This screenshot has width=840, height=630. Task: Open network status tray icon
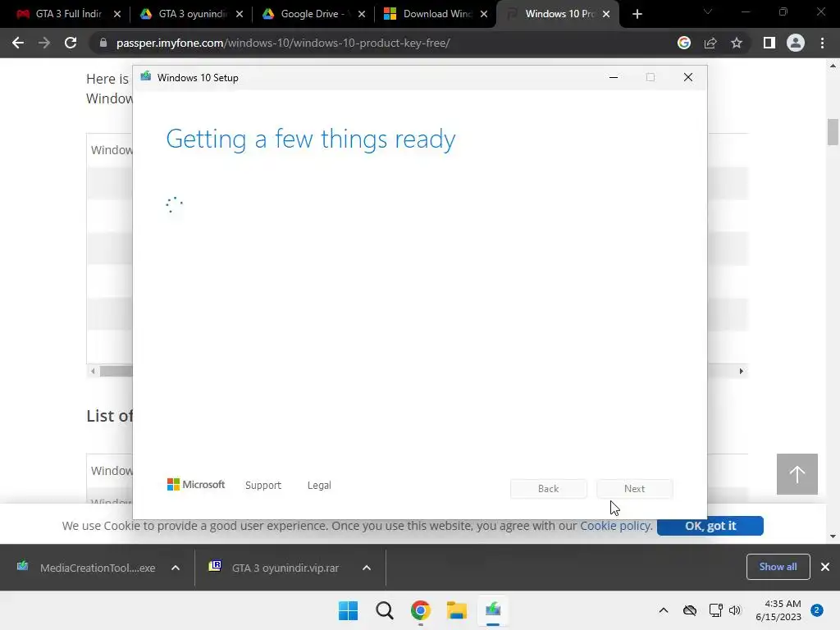coord(715,610)
